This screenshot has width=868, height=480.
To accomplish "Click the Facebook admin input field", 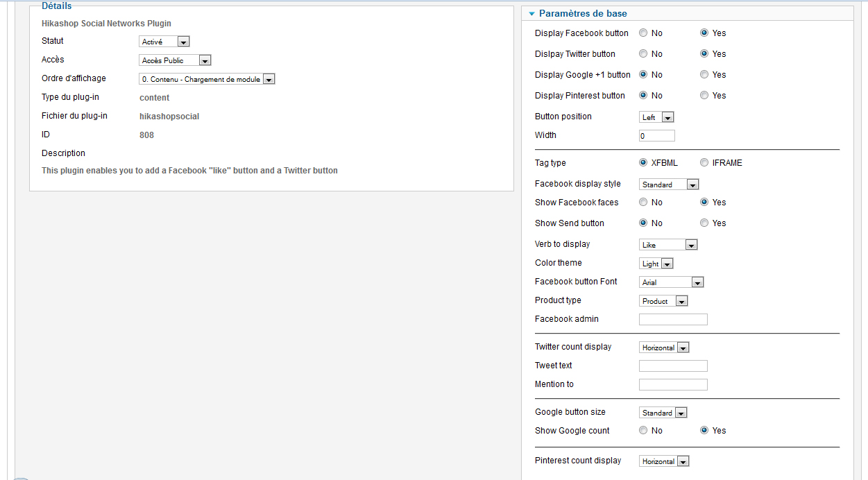I will (x=673, y=320).
